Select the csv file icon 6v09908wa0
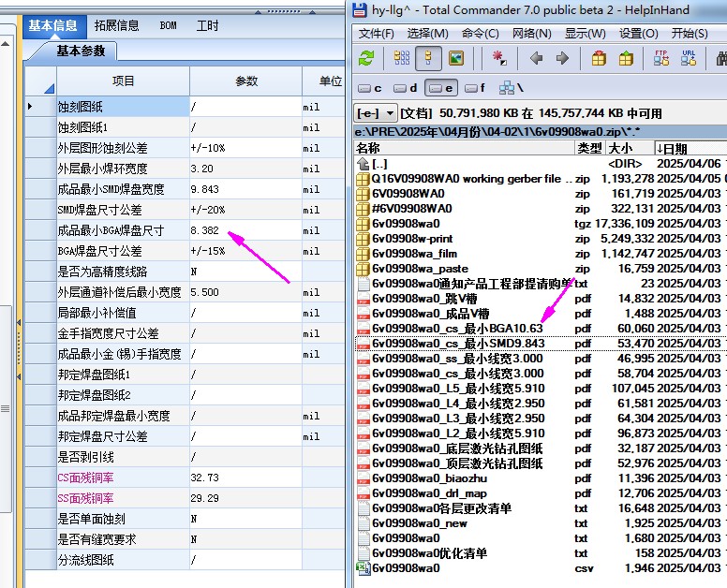The width and height of the screenshot is (727, 588). 363,568
